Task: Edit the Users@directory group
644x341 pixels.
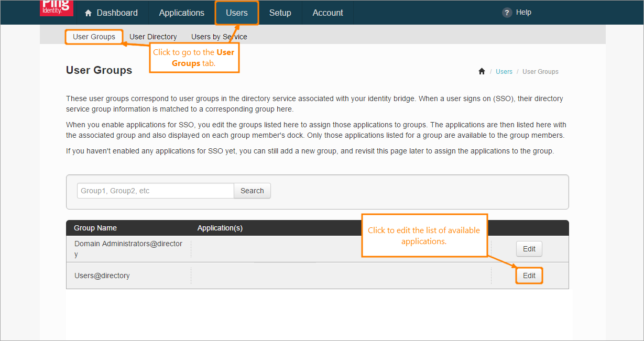Action: (529, 276)
